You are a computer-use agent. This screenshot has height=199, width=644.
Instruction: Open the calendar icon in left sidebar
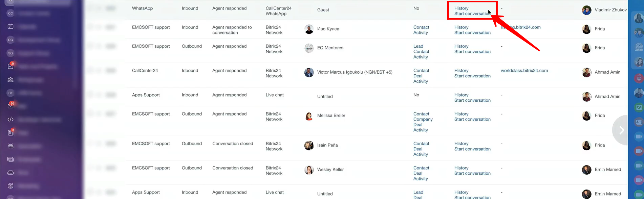[10, 26]
